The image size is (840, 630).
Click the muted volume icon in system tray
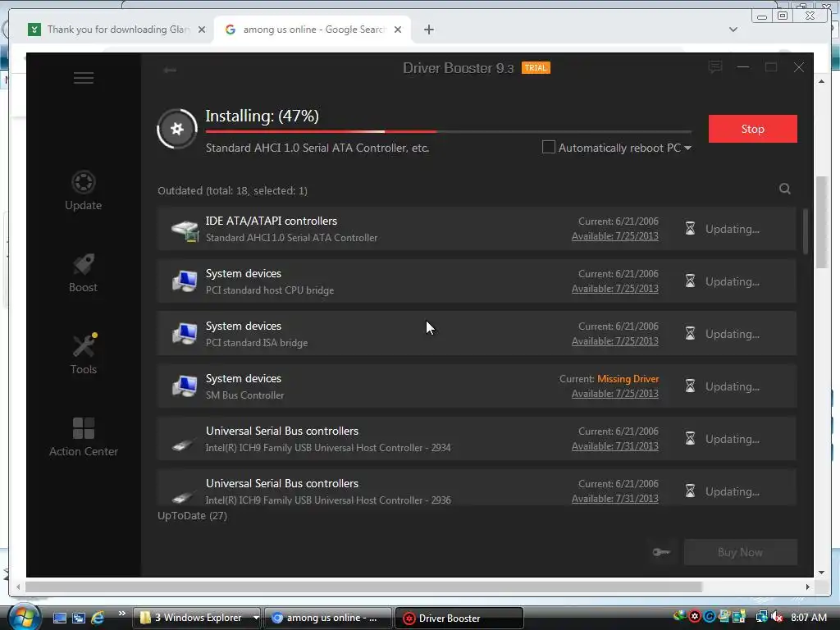coord(778,617)
